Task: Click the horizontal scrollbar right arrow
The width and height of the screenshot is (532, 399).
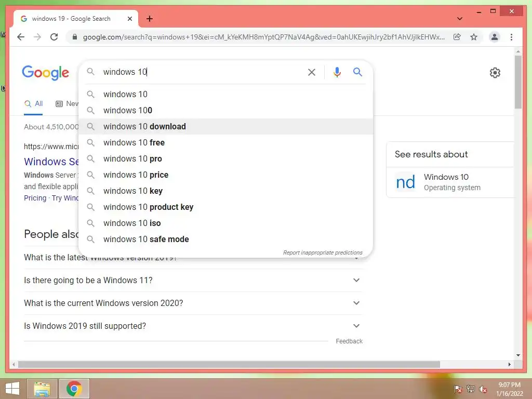Action: tap(509, 364)
